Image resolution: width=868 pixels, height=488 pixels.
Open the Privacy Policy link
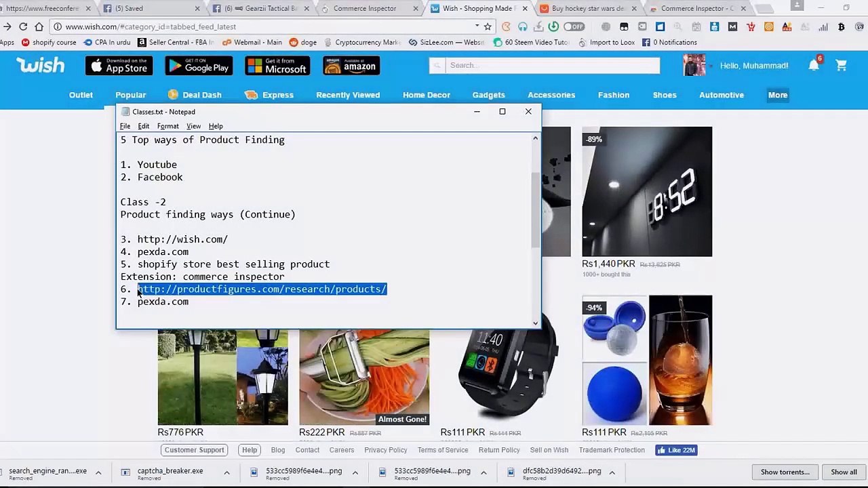tap(385, 450)
